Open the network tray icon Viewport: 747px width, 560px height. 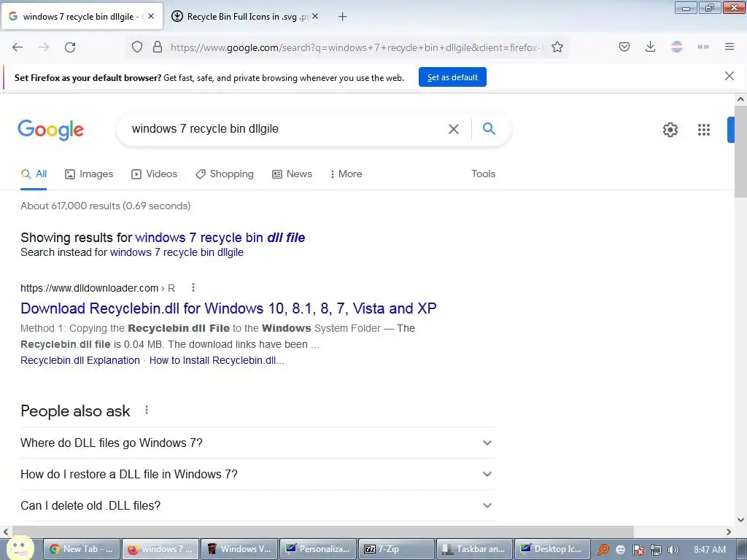tap(656, 550)
